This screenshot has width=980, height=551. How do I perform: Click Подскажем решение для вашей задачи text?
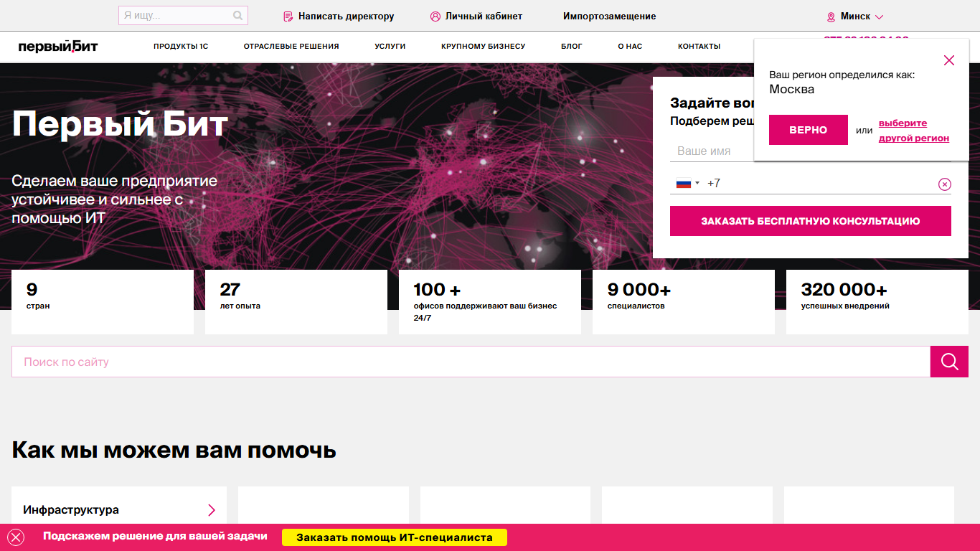(155, 537)
